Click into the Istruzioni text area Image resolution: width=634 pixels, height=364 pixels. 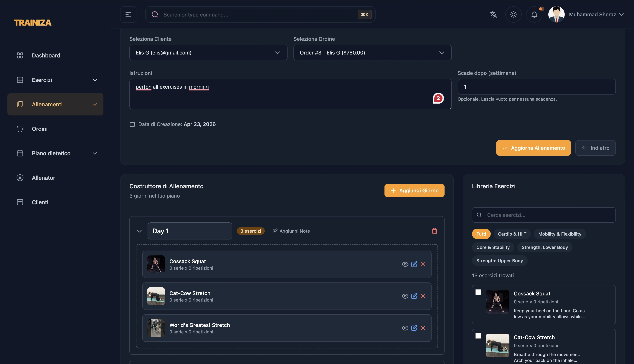(x=290, y=94)
